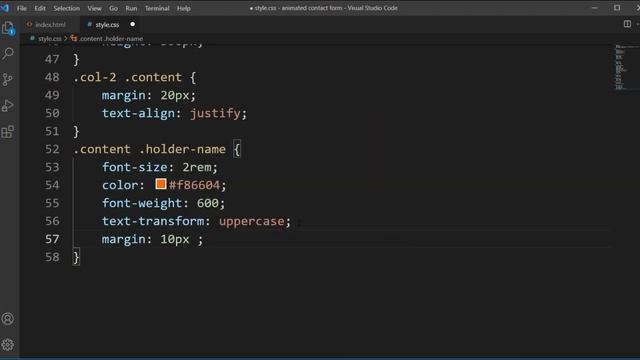Click the .col-2 .content selector text

pos(127,77)
